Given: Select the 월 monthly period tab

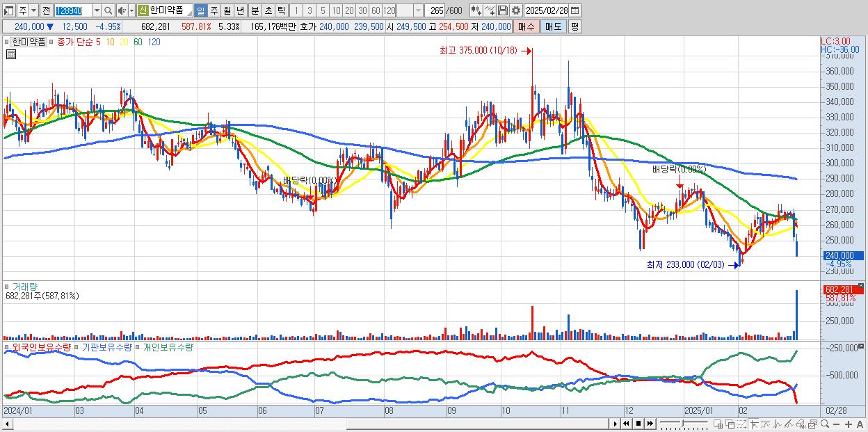Looking at the screenshot, I should [x=227, y=10].
